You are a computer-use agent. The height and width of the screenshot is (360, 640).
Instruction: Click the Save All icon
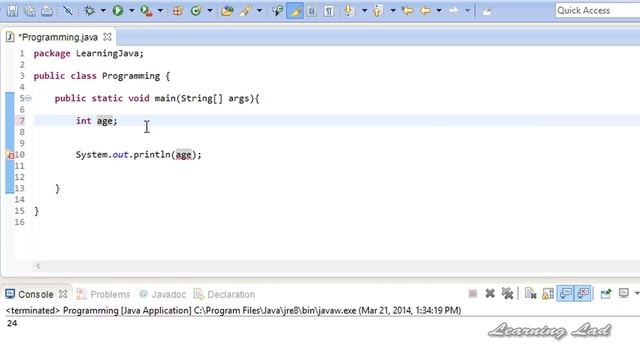point(30,11)
